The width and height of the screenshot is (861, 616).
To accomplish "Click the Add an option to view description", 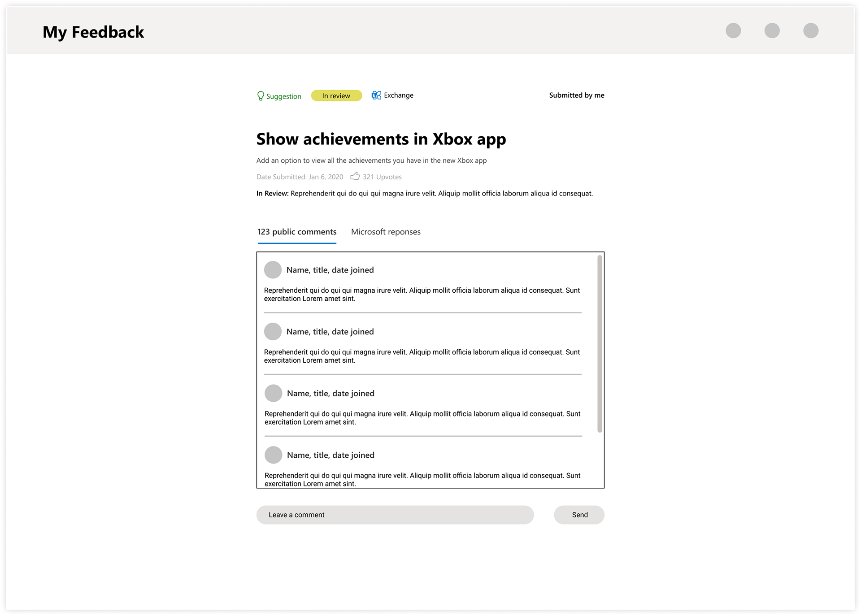I will pos(371,161).
